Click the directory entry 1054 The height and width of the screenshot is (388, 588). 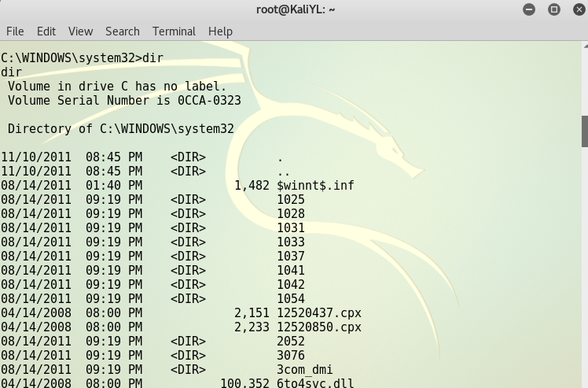pos(291,298)
